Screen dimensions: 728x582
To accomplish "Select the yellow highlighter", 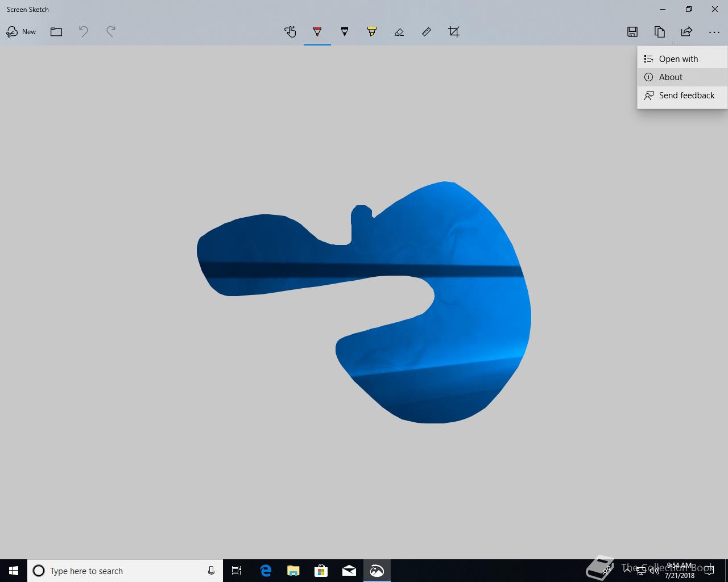I will coord(372,32).
